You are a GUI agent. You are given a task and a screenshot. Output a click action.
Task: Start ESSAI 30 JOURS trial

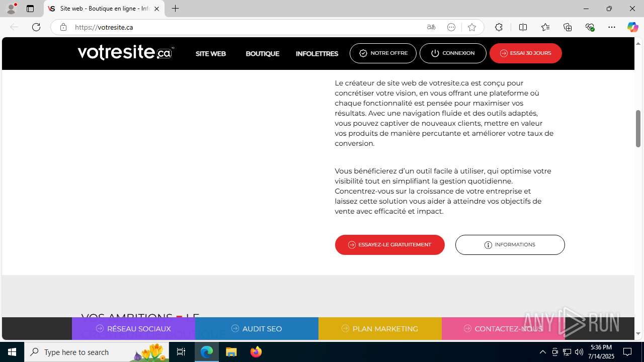pos(526,53)
